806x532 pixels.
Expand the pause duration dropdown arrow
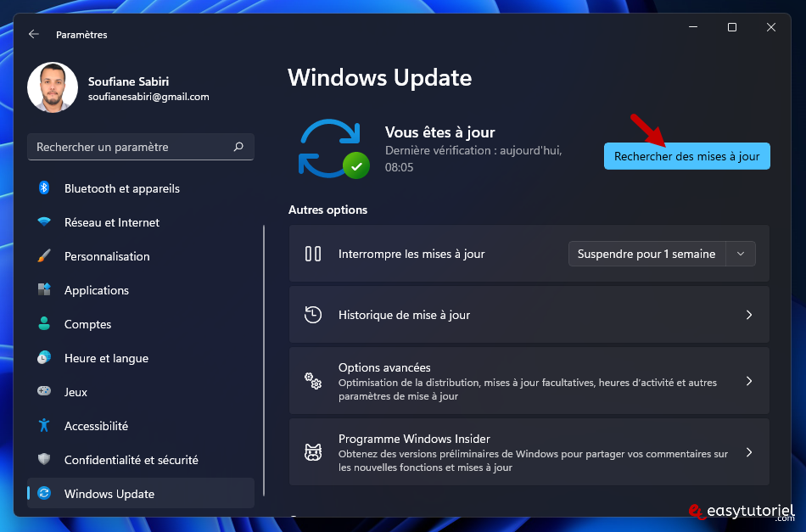741,254
